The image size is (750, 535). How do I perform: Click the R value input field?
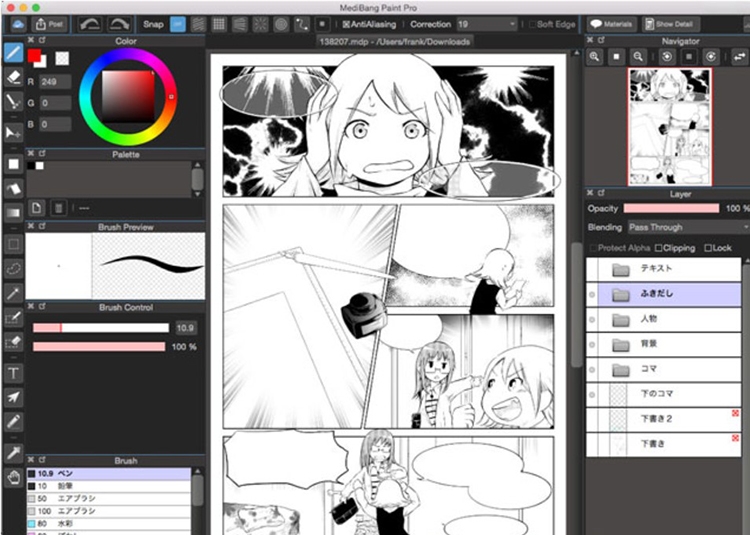tap(55, 82)
